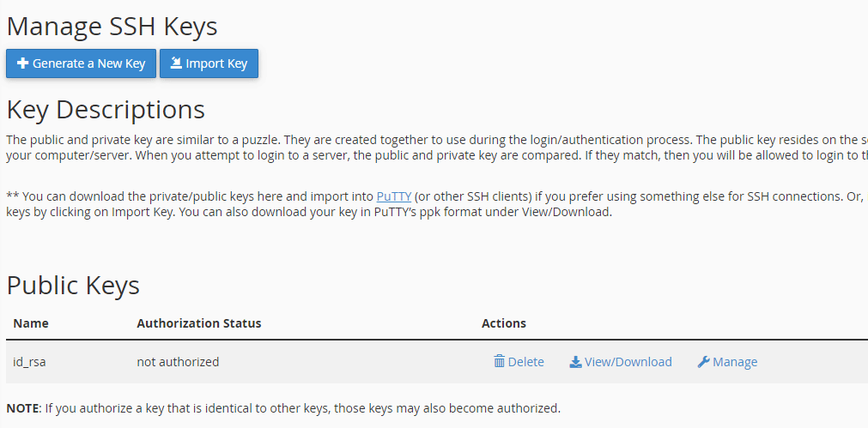Click the Manage SSH Keys page heading

(x=112, y=27)
